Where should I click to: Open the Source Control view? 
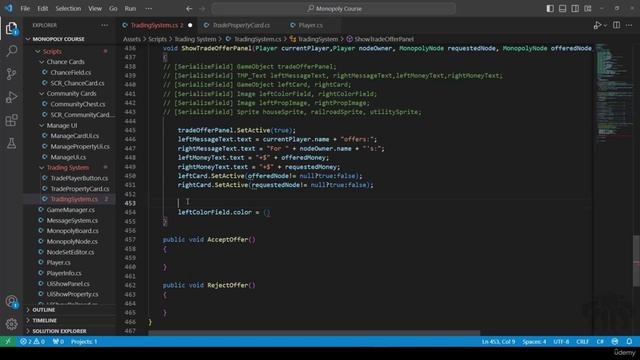[11, 74]
